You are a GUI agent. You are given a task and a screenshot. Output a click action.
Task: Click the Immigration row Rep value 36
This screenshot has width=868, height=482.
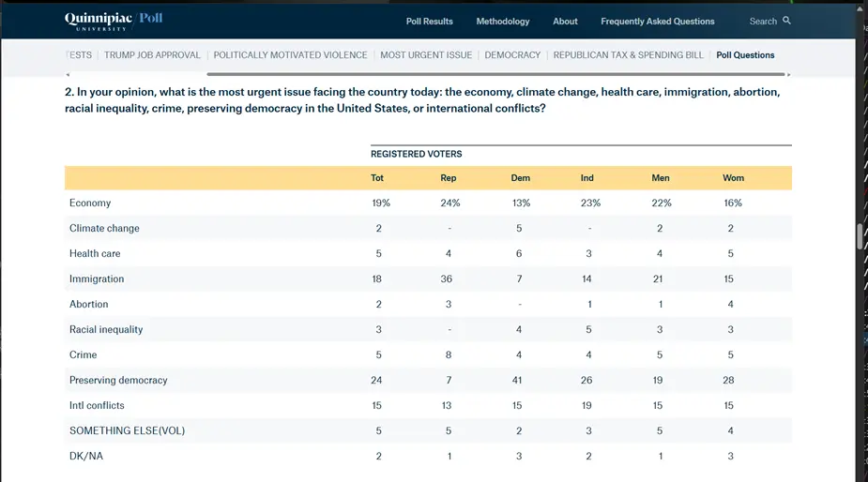449,279
